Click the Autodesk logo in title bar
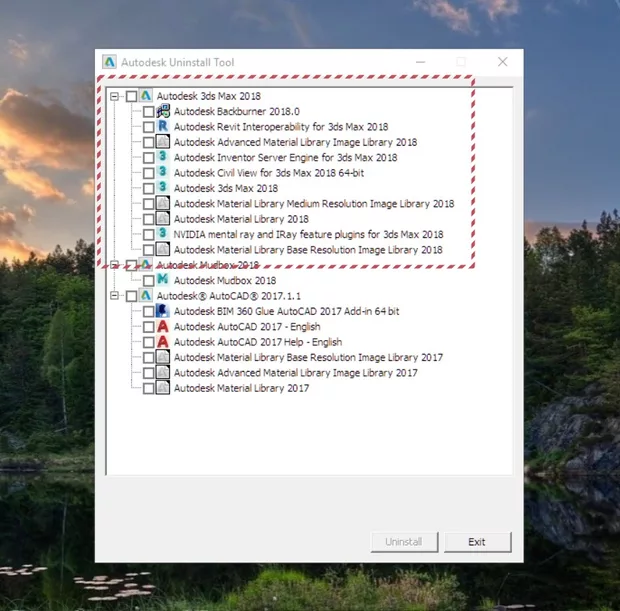The image size is (620, 611). [109, 62]
